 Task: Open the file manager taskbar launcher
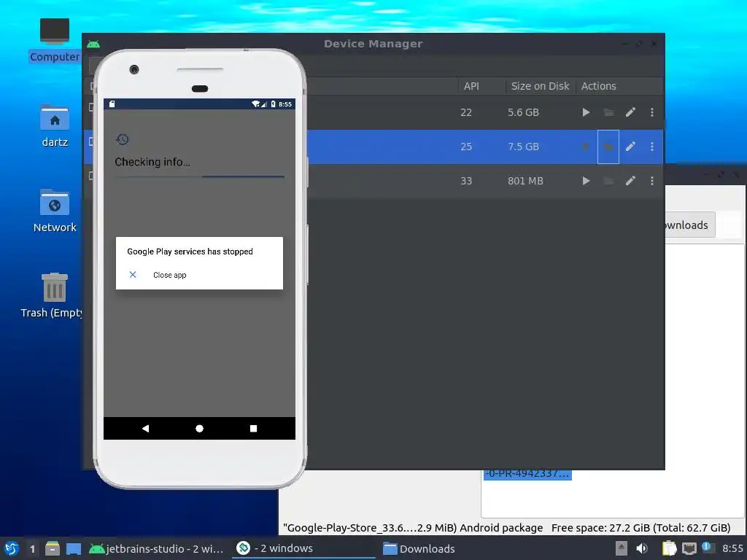tap(53, 548)
